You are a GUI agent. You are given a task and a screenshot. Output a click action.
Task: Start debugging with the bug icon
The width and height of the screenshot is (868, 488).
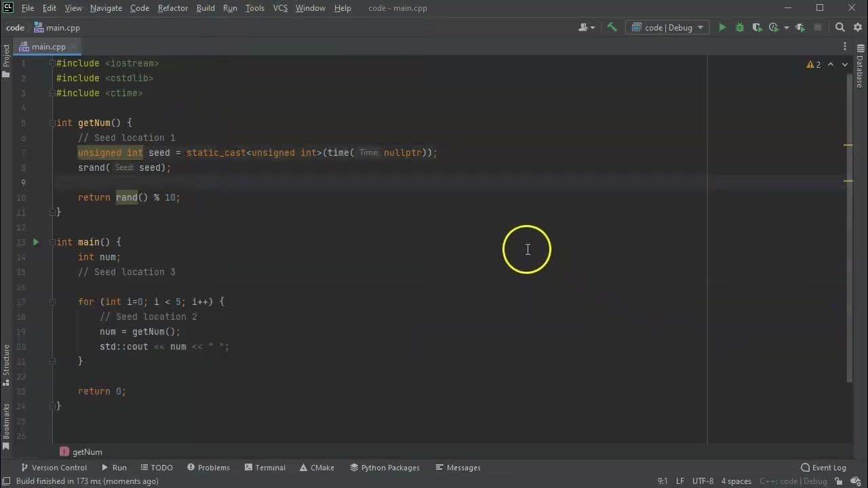pyautogui.click(x=740, y=28)
